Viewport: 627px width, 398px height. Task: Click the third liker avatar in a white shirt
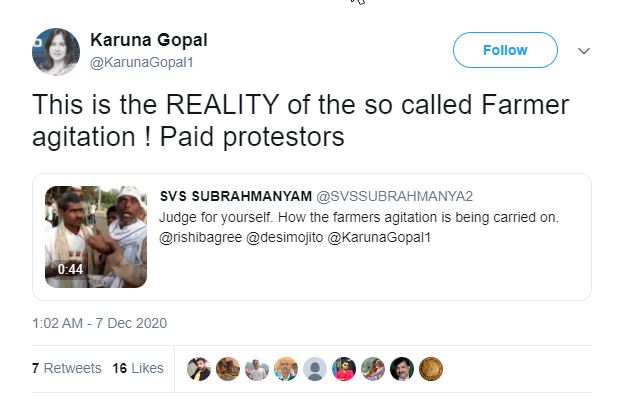pyautogui.click(x=257, y=369)
